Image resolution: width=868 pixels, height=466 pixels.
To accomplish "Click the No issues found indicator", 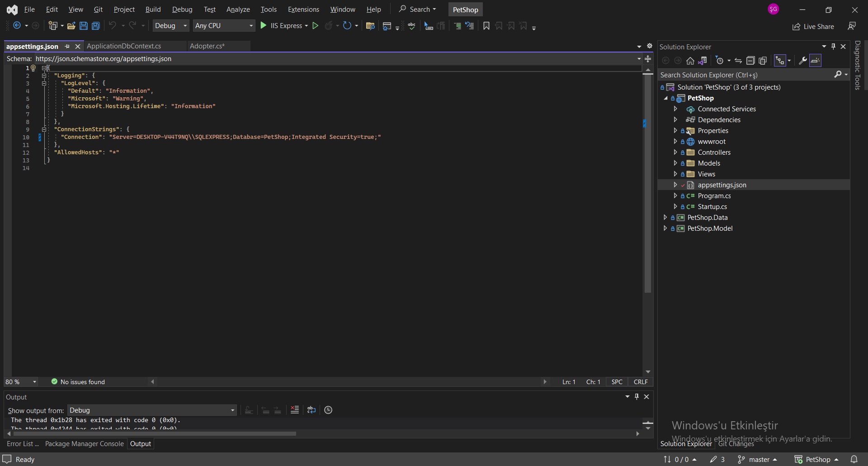I will tap(78, 382).
